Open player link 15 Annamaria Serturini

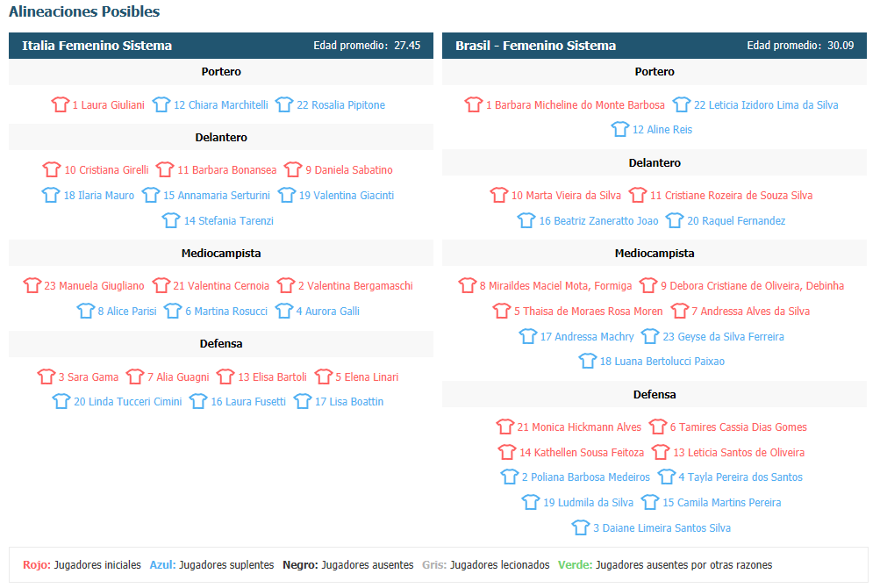coord(217,196)
